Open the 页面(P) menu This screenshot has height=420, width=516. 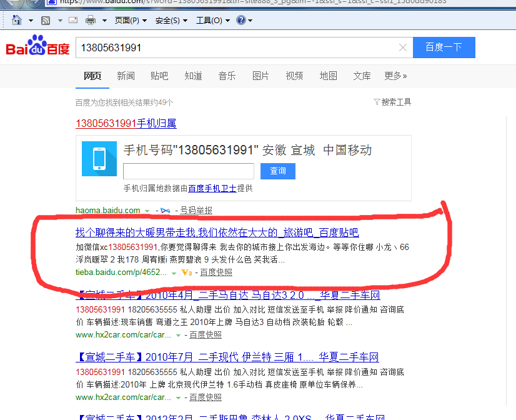(x=131, y=21)
